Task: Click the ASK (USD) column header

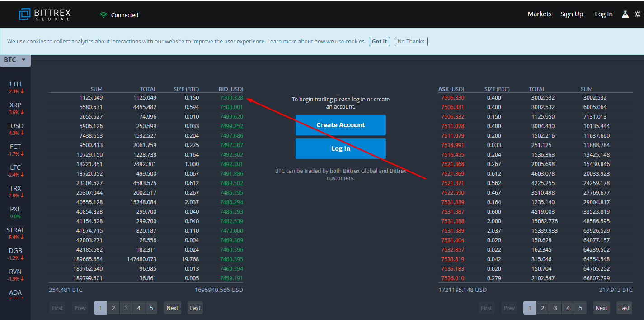Action: (451, 89)
